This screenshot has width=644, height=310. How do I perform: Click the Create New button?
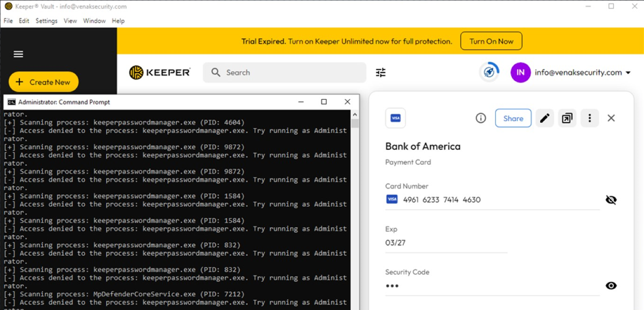coord(44,82)
